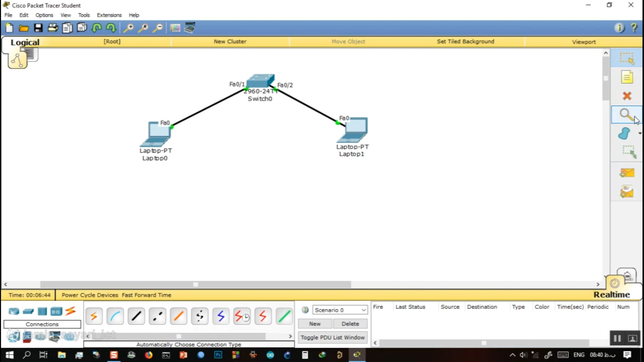Screen dimensions: 644x362
Task: Choose the Draw Polygon shape tool
Action: tap(624, 134)
